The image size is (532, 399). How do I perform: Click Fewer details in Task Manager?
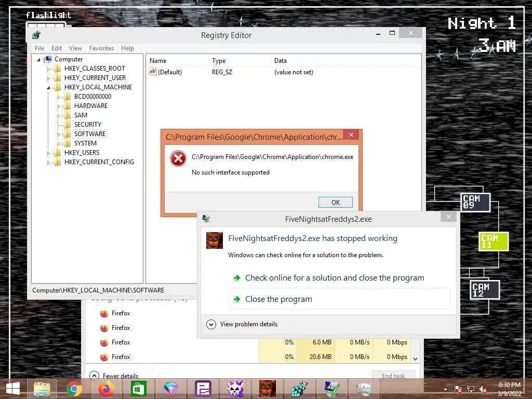click(x=114, y=376)
